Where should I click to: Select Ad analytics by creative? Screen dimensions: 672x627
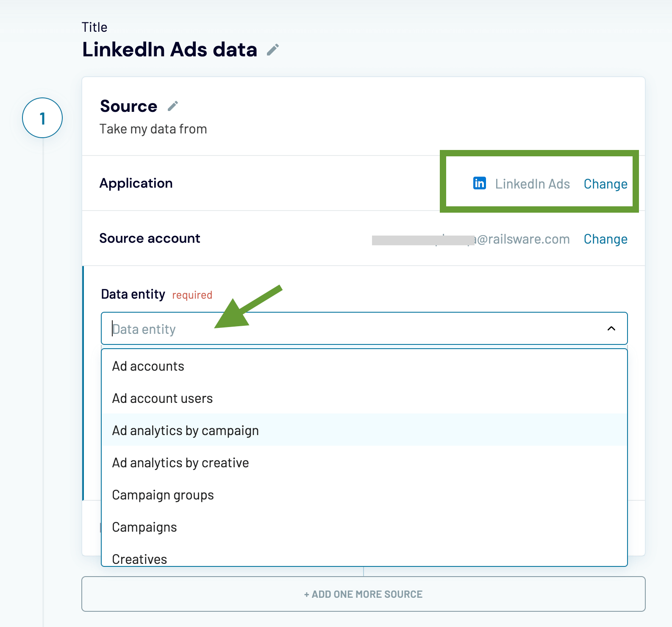364,463
